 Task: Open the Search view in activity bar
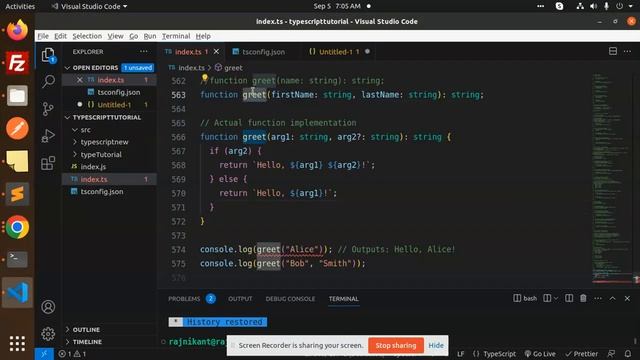(x=48, y=82)
